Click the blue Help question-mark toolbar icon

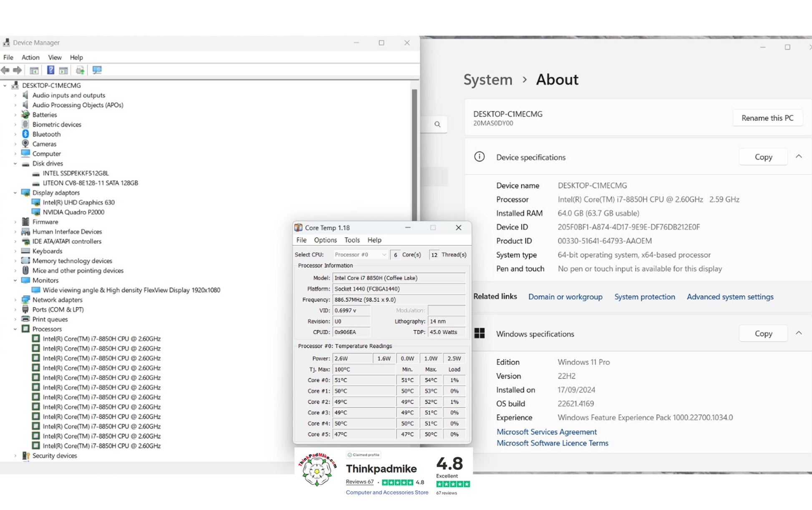[x=50, y=70]
